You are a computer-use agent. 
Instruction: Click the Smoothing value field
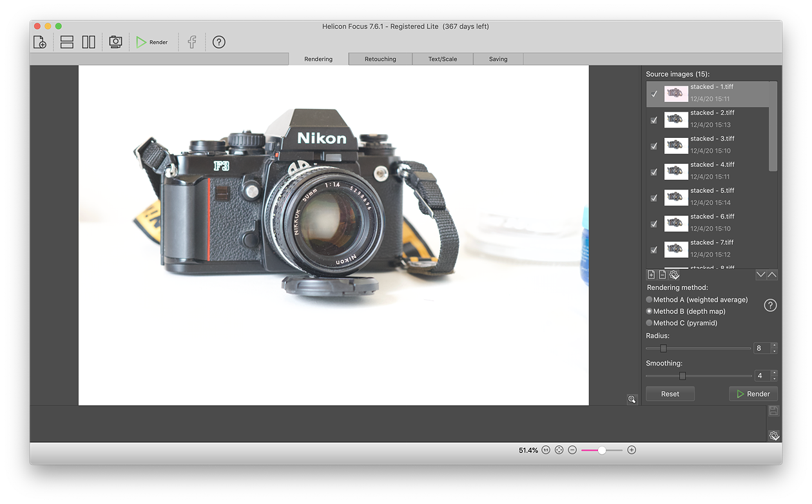coord(762,376)
